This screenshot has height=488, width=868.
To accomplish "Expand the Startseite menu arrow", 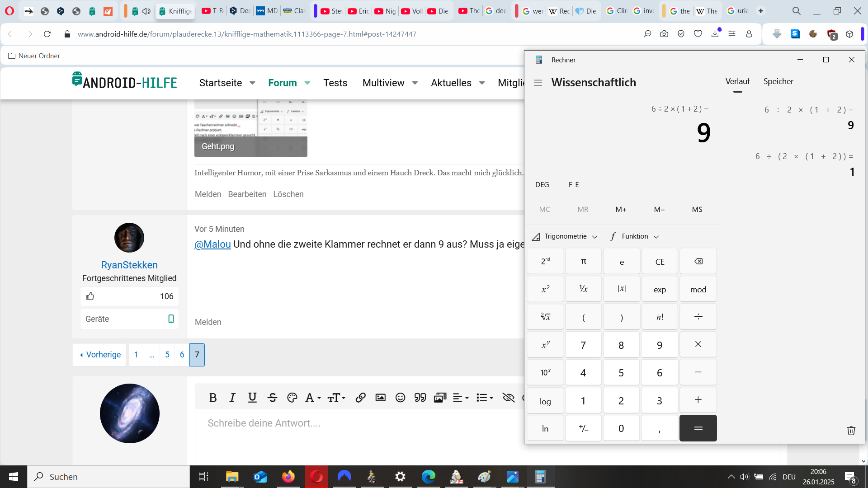I will (x=252, y=83).
